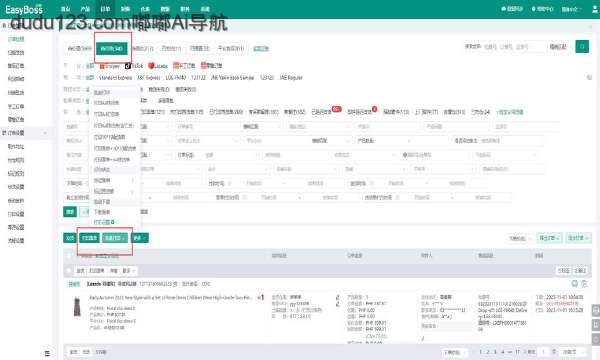Image resolution: width=600 pixels, height=360 pixels.
Task: Open the user profile avatar icon
Action: (595, 9)
